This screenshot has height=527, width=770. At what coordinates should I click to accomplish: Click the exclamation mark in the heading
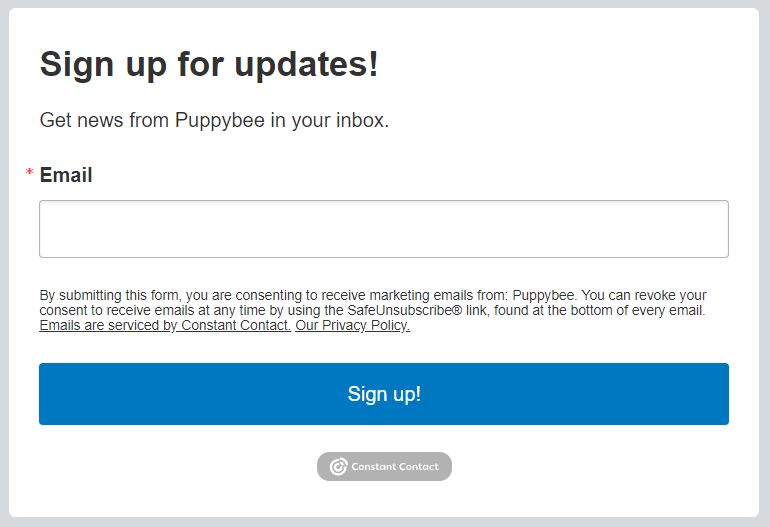374,63
